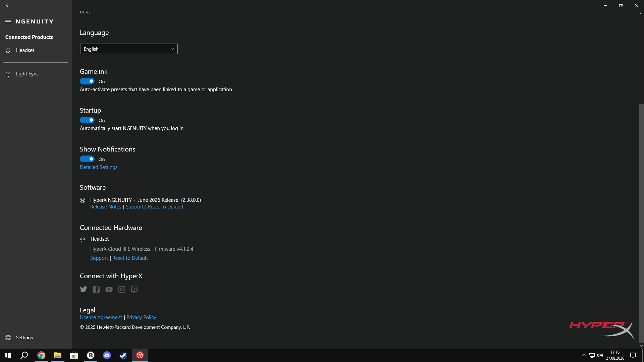
Task: Click the Settings gear icon
Action: 8,338
